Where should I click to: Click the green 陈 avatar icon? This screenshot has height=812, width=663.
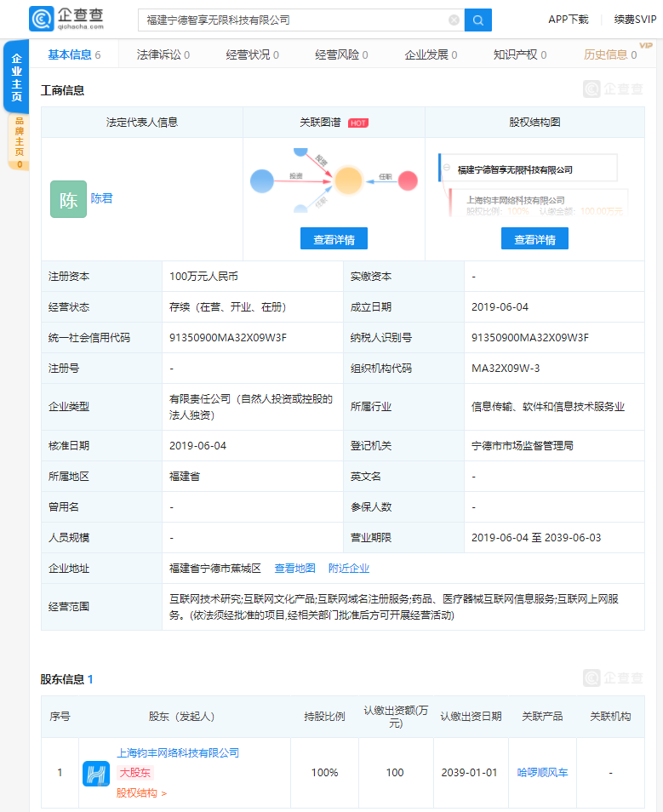click(68, 199)
